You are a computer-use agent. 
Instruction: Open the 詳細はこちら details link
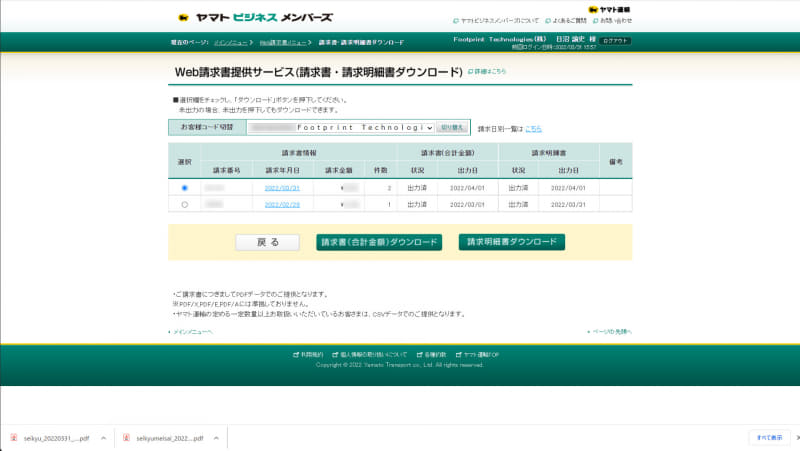[x=487, y=71]
